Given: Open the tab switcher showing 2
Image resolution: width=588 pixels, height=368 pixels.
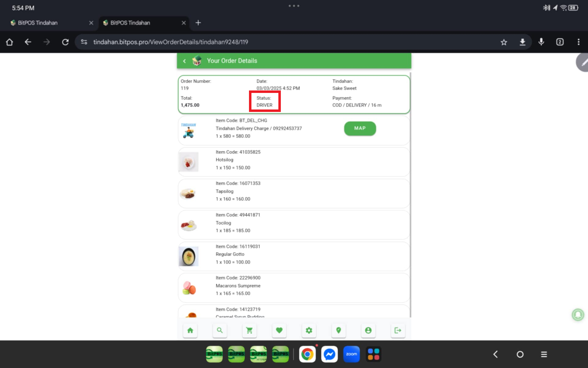Looking at the screenshot, I should [x=560, y=42].
